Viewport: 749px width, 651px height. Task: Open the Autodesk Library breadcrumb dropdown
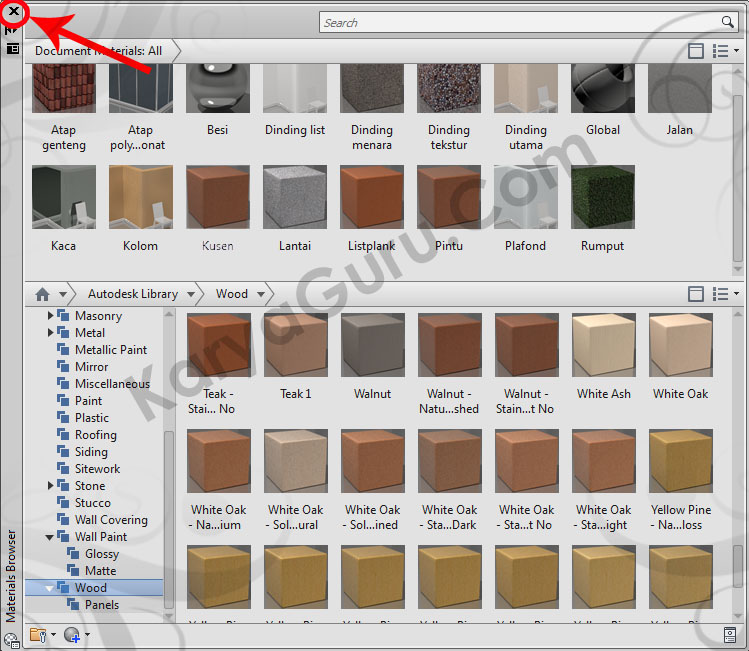pos(192,294)
